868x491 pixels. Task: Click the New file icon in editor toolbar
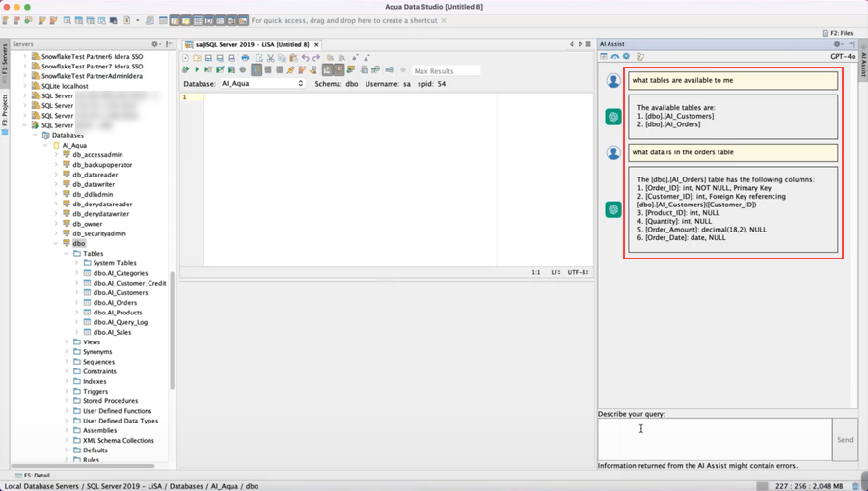click(x=185, y=58)
